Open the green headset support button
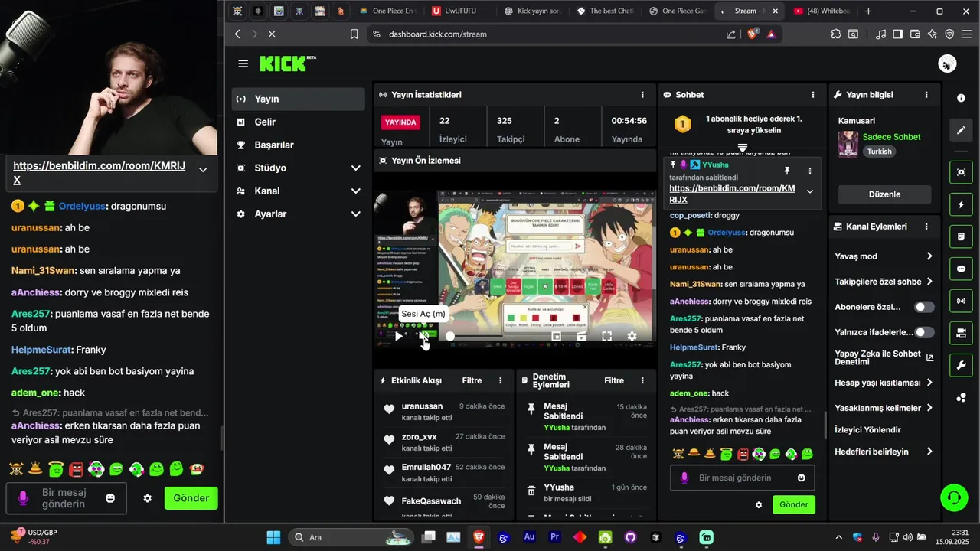980x551 pixels. [x=954, y=498]
